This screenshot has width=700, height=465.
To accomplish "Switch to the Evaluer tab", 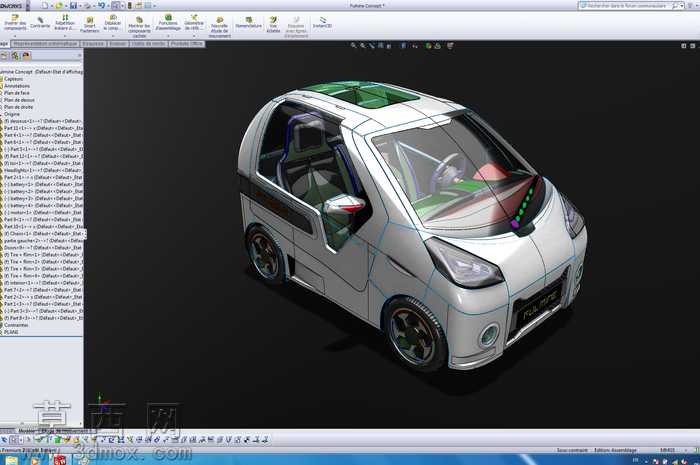I will pyautogui.click(x=118, y=44).
